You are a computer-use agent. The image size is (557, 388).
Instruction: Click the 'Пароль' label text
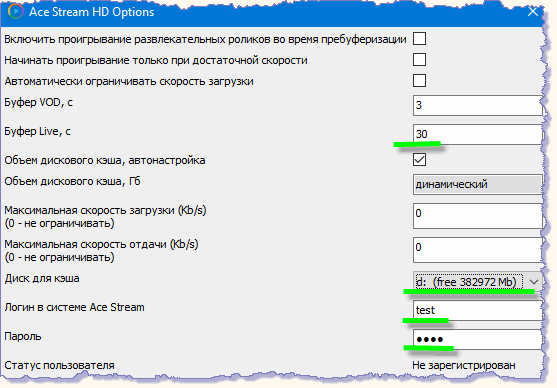point(23,336)
